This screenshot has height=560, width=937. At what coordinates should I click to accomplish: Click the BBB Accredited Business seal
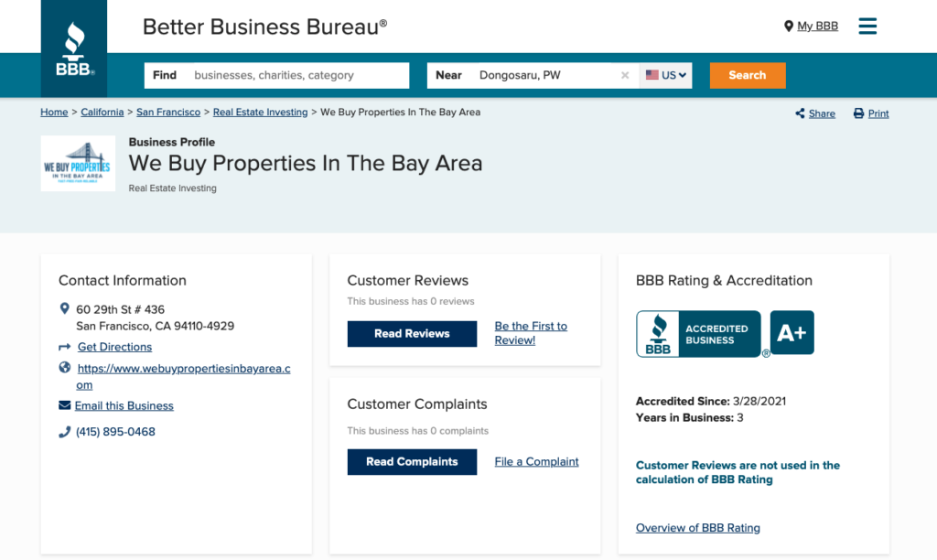698,333
